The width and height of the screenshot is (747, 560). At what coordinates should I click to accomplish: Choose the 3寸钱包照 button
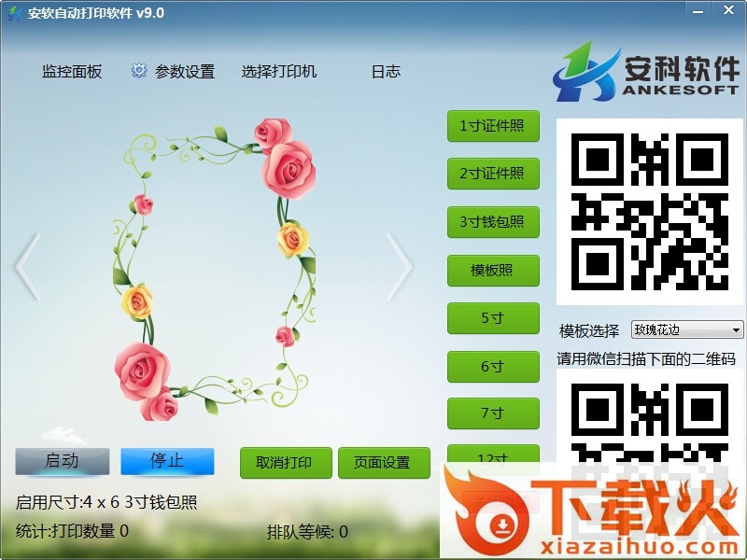(x=493, y=222)
